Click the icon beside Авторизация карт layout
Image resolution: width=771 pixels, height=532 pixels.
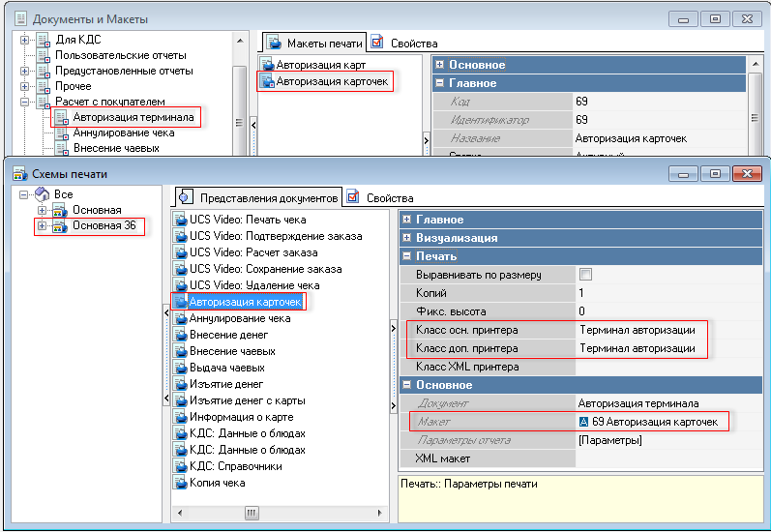[268, 66]
